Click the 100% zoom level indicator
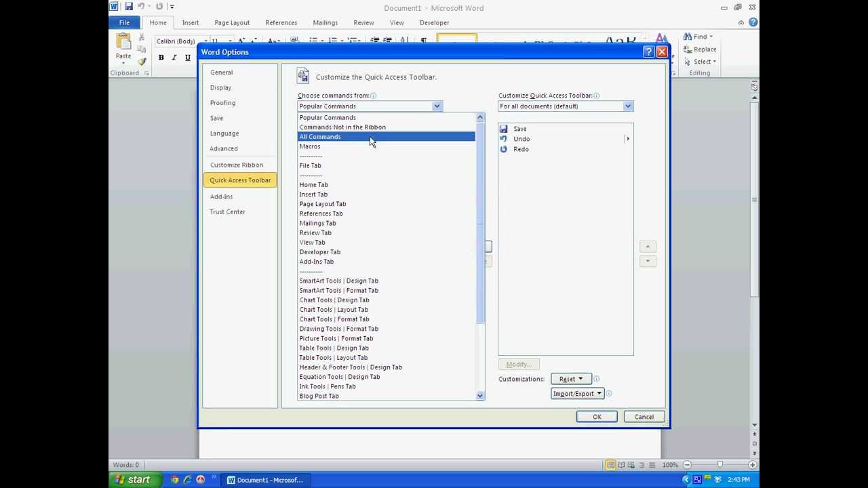 click(x=670, y=465)
